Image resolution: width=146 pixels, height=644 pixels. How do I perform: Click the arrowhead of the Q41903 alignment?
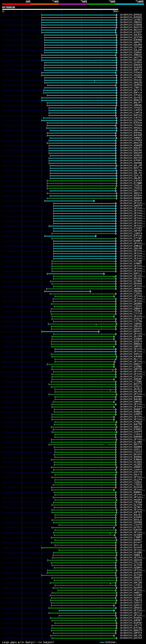(94, 201)
